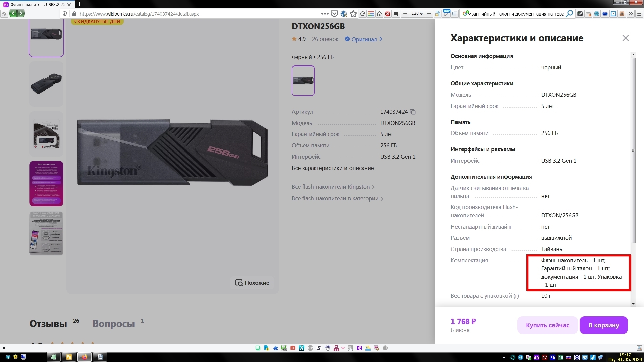Image resolution: width=644 pixels, height=362 pixels.
Task: Close the characteristics and description panel
Action: [x=626, y=38]
